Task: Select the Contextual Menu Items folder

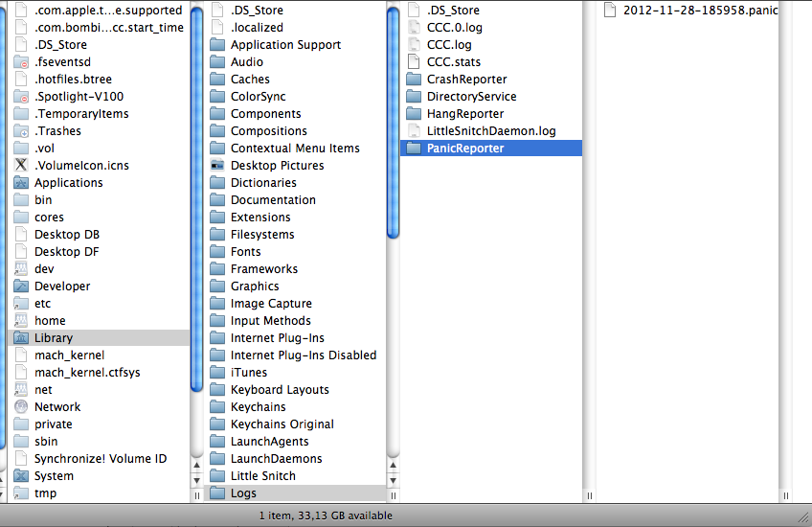Action: click(295, 149)
